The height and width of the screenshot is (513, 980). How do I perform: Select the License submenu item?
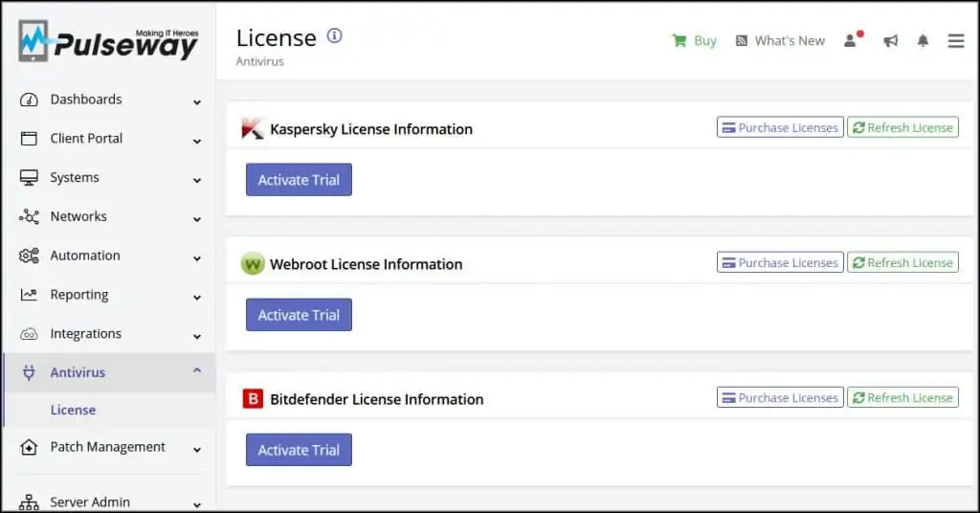point(73,410)
